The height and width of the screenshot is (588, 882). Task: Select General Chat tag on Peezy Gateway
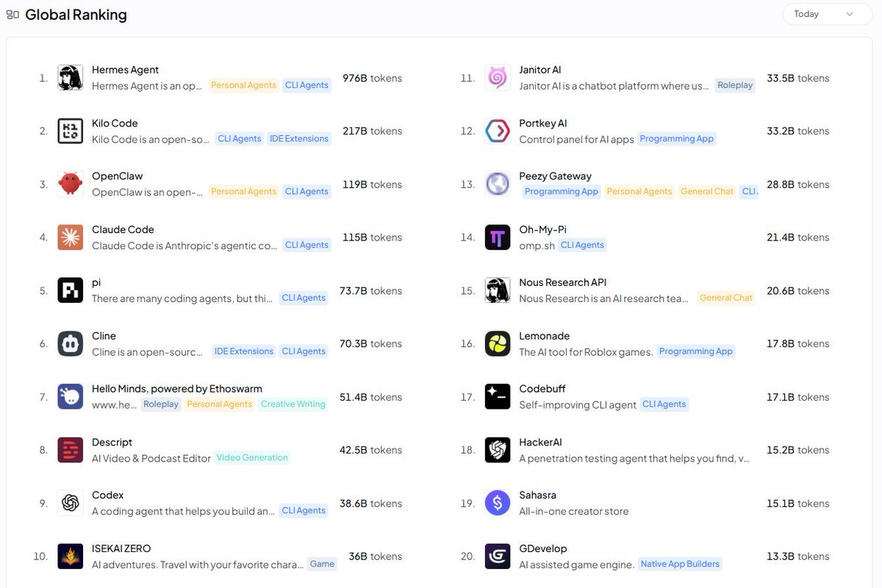point(707,191)
